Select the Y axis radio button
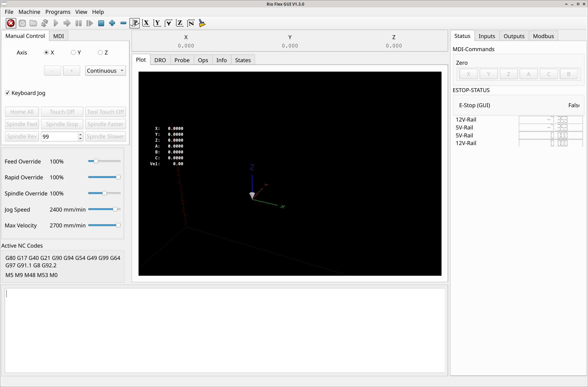588x387 pixels. (73, 52)
